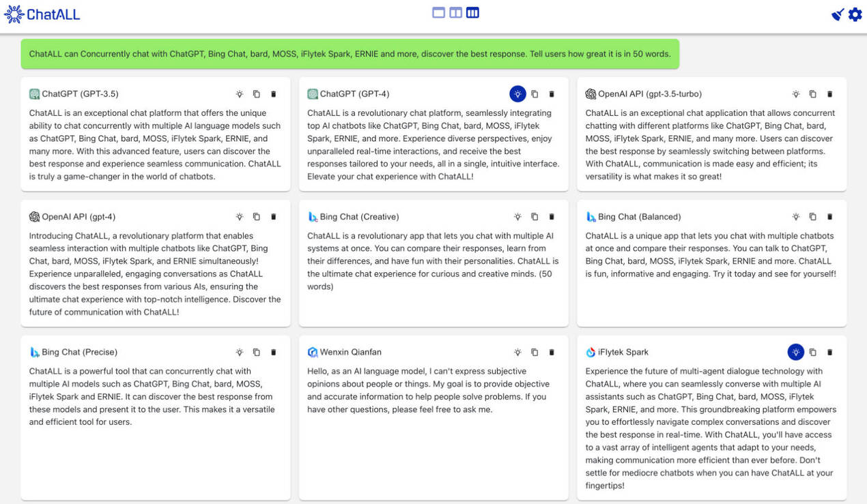Select the three-column layout view
867x504 pixels.
[472, 13]
